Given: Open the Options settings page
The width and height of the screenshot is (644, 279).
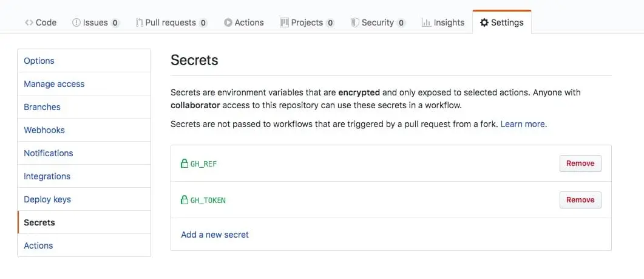Looking at the screenshot, I should (39, 61).
